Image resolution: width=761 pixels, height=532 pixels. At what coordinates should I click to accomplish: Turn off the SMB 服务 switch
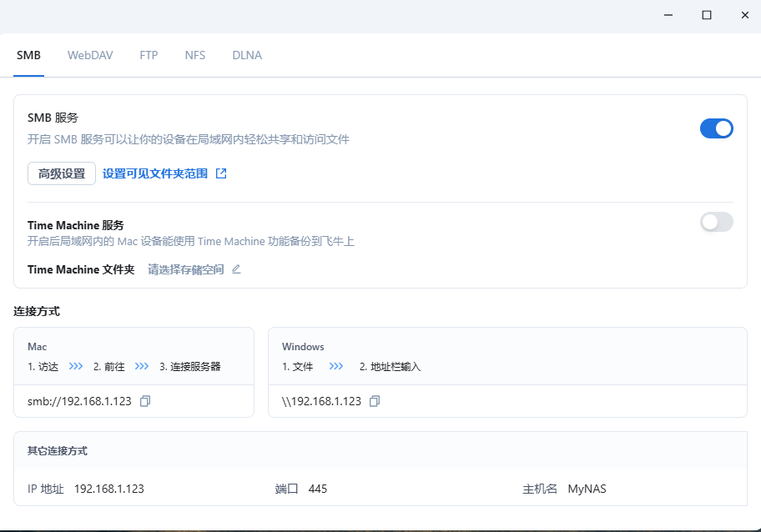pyautogui.click(x=716, y=128)
